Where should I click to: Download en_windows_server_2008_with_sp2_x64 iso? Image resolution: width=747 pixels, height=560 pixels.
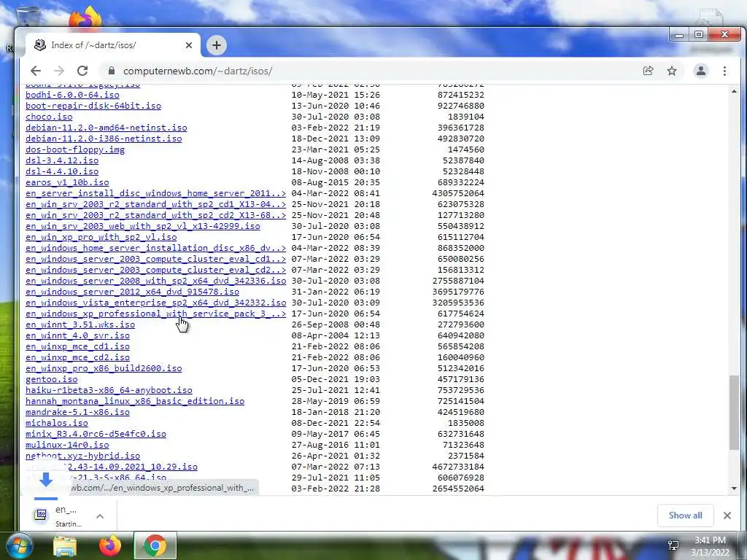(x=156, y=281)
